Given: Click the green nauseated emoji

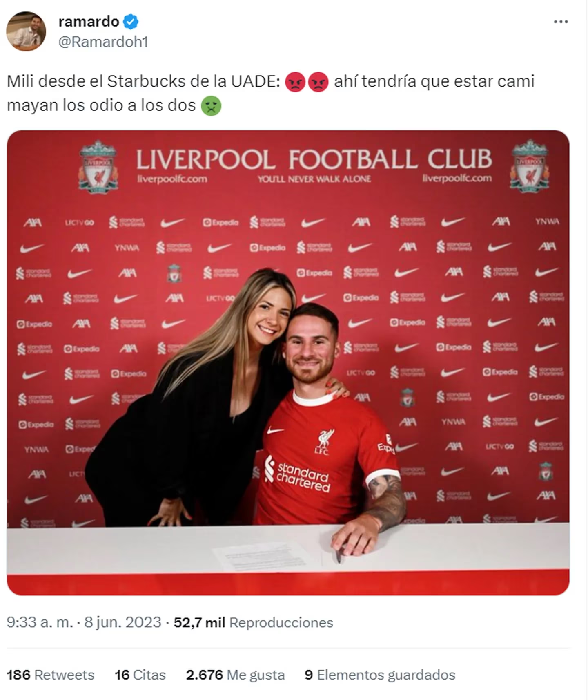Looking at the screenshot, I should [x=211, y=106].
